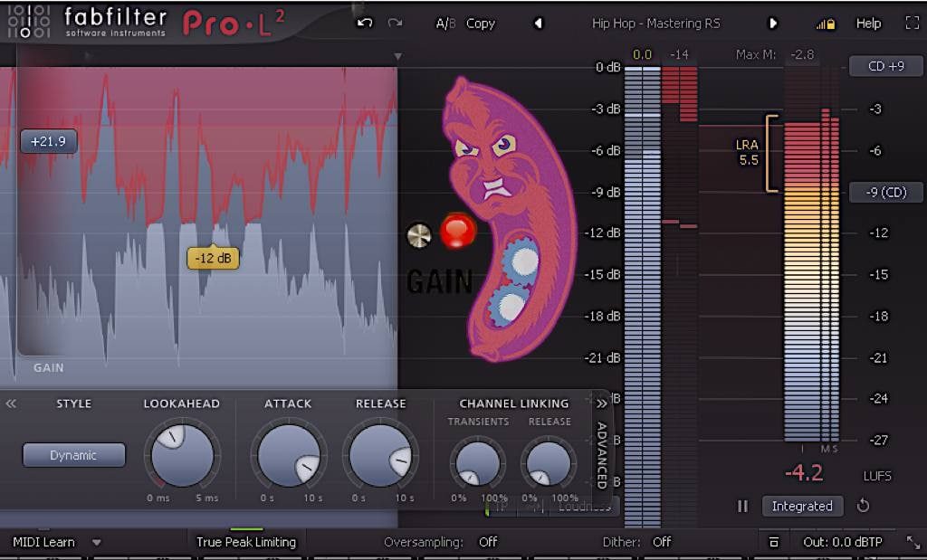Undo the last change

click(365, 23)
